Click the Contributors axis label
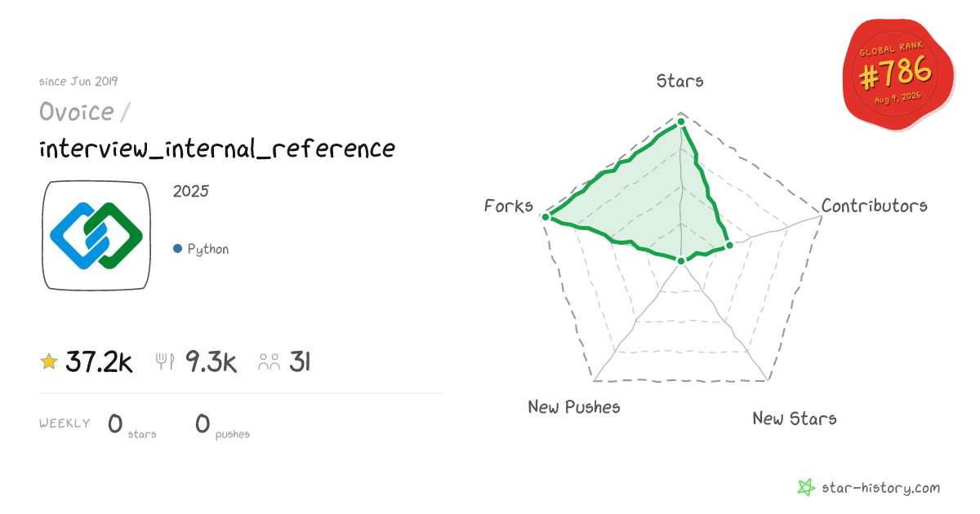Image resolution: width=980 pixels, height=514 pixels. point(875,206)
